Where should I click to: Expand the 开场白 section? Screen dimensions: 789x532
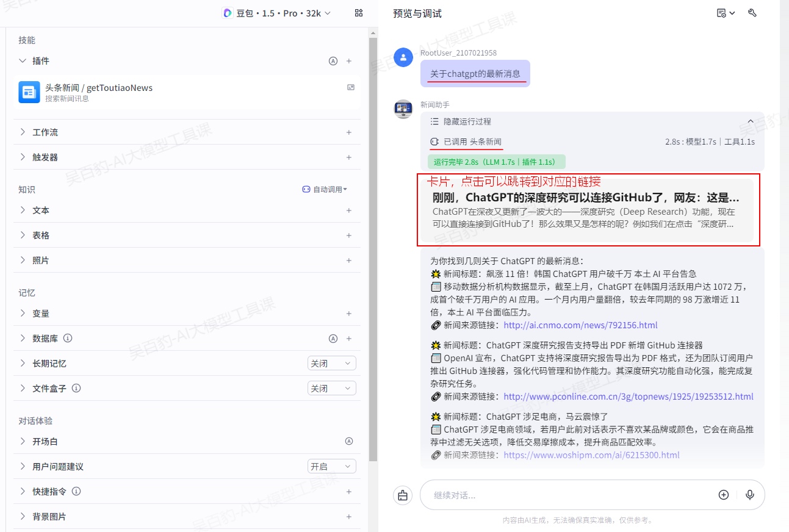click(x=23, y=442)
